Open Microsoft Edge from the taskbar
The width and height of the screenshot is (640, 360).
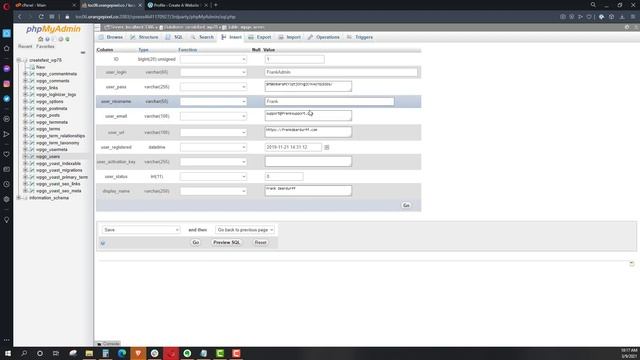(122, 353)
